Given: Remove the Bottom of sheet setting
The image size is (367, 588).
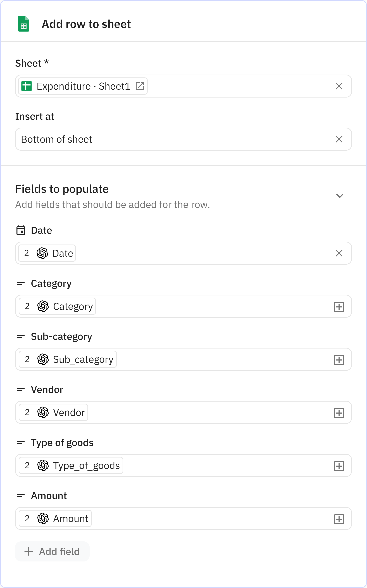Looking at the screenshot, I should (339, 139).
